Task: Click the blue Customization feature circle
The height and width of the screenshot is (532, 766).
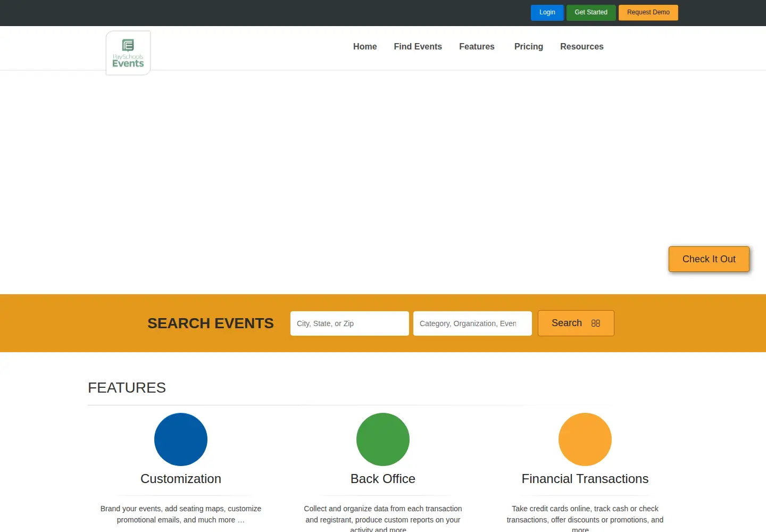Action: point(181,439)
